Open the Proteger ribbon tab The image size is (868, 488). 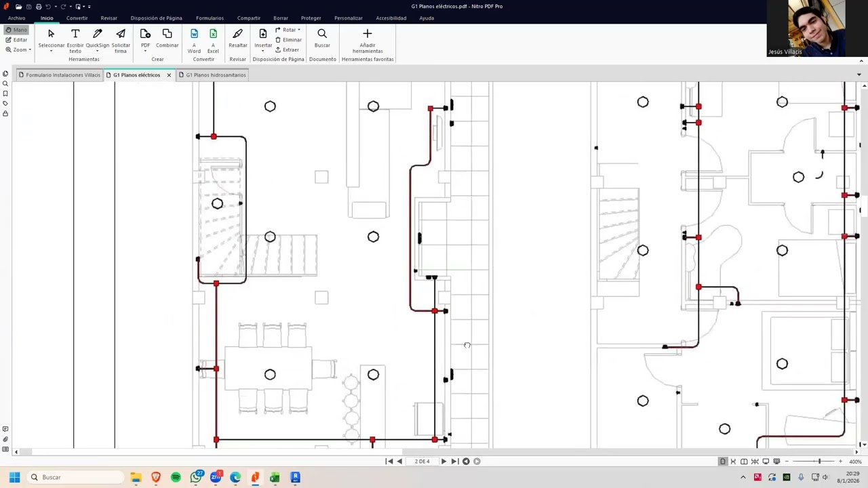point(311,18)
